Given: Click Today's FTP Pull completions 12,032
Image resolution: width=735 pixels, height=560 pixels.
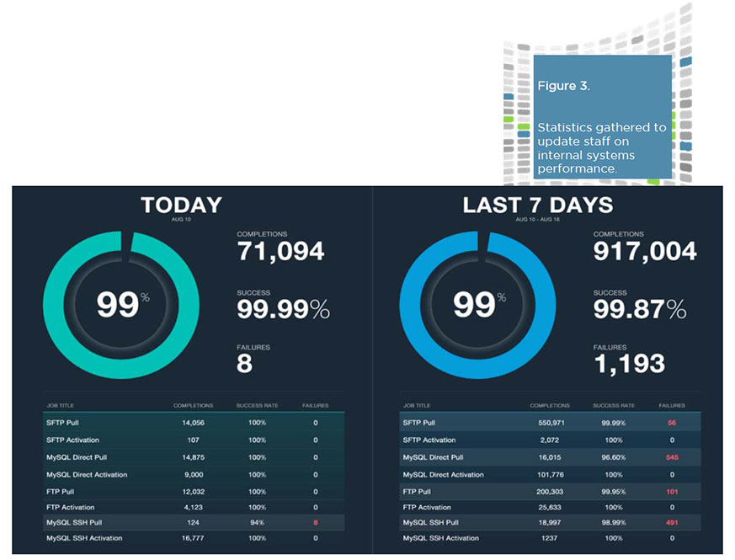Looking at the screenshot, I should click(193, 492).
